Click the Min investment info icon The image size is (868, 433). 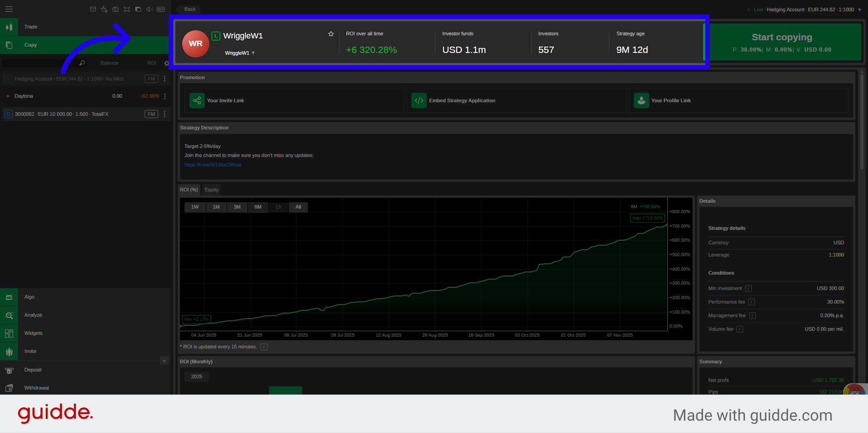[x=748, y=289]
